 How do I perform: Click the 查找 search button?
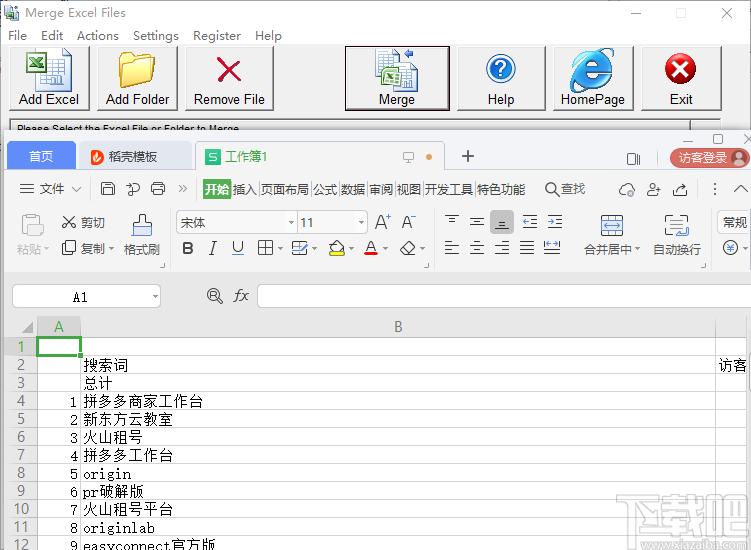565,189
